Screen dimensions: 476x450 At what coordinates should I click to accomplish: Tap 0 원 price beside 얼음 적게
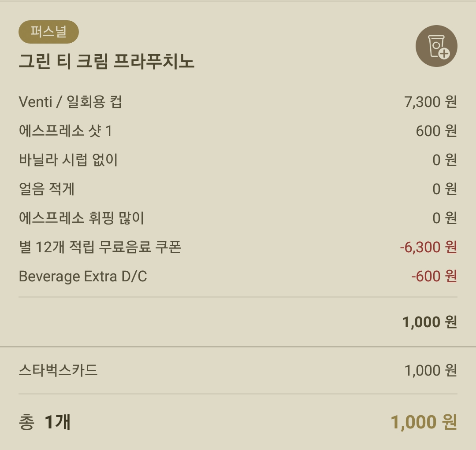[444, 189]
